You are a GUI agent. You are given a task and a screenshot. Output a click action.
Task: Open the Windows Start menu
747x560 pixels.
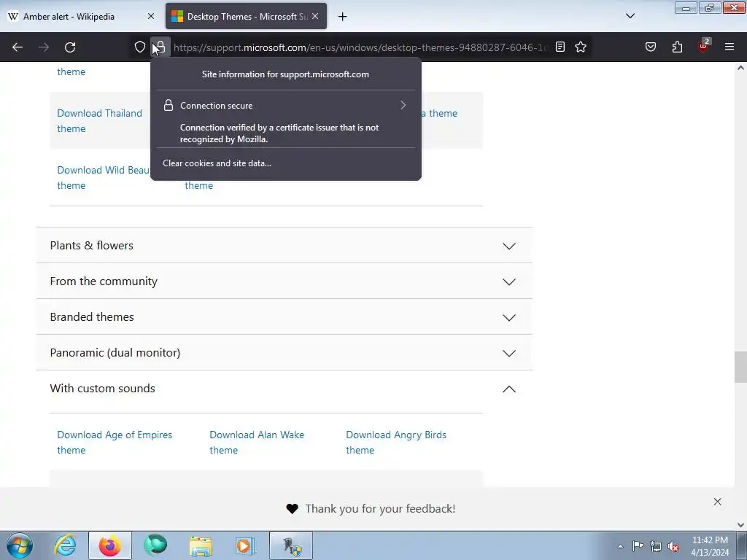(20, 545)
